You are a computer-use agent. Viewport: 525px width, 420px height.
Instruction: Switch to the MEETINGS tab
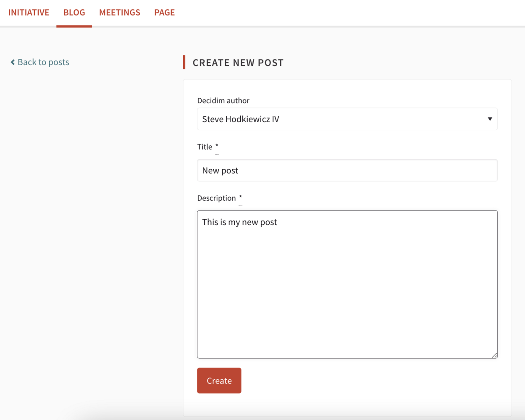point(119,13)
